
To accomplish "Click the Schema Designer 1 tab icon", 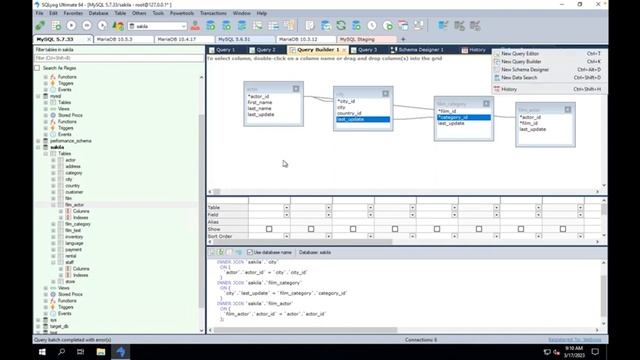I will (x=393, y=50).
